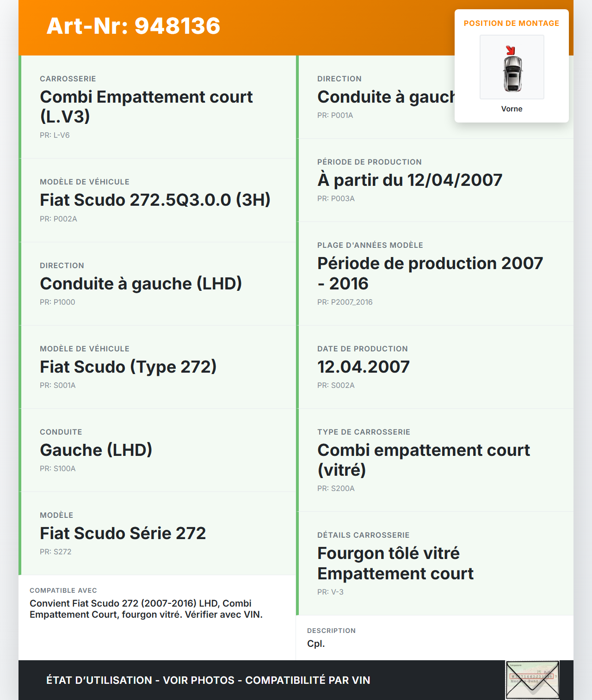The height and width of the screenshot is (700, 592).
Task: Select the 'Gauche (LHD)' conduite value
Action: (96, 450)
